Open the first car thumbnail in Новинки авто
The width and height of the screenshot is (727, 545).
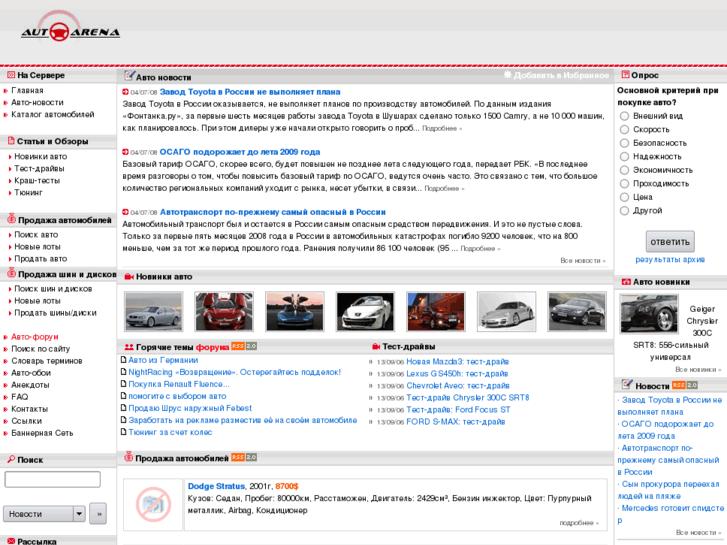coord(153,311)
